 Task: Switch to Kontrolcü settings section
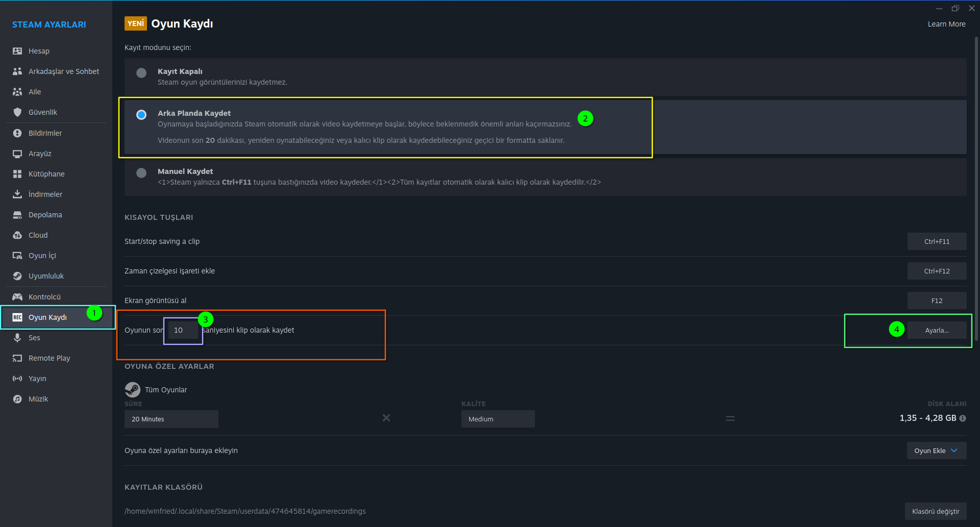(56, 297)
